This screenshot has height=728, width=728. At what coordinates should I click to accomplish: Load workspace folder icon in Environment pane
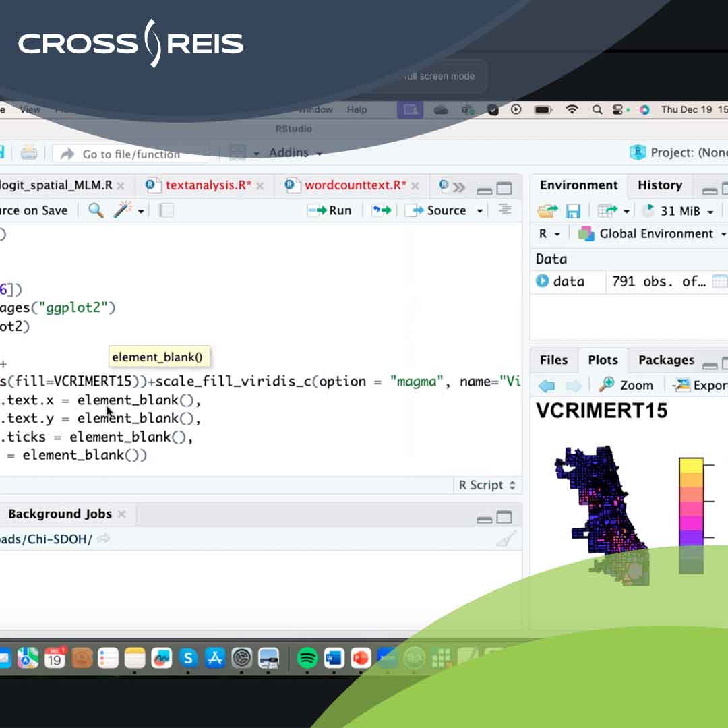click(x=548, y=211)
